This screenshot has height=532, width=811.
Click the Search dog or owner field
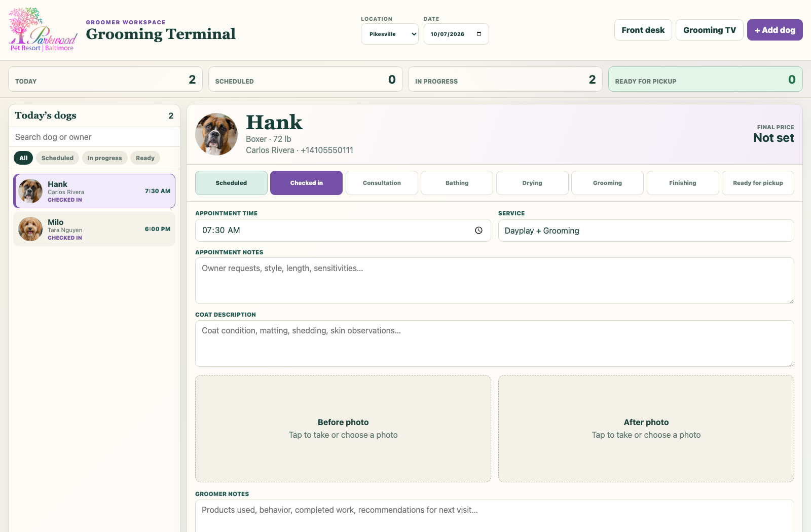94,137
